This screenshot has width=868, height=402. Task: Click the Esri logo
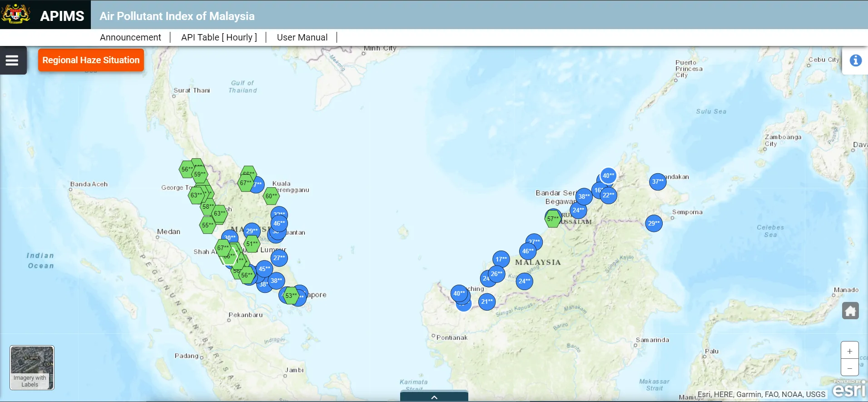(x=849, y=389)
